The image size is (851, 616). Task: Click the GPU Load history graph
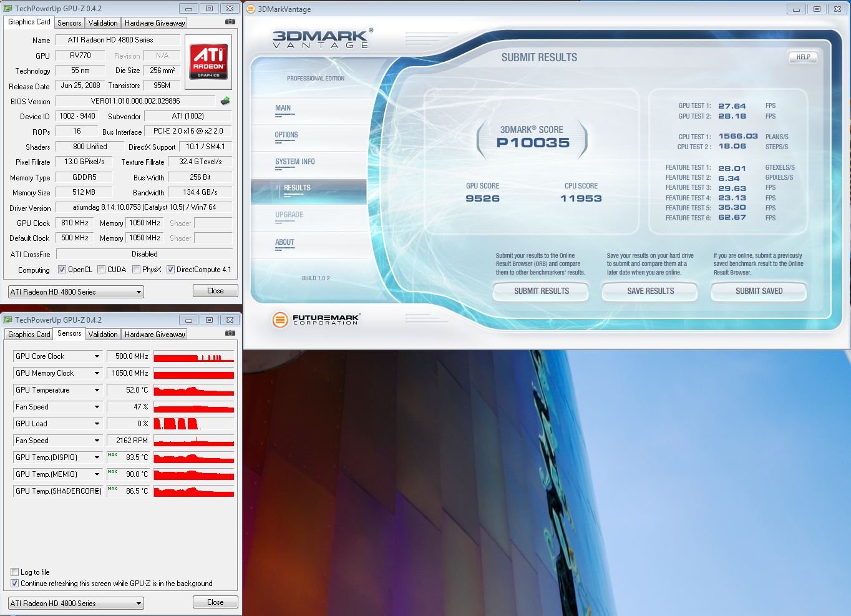[194, 424]
